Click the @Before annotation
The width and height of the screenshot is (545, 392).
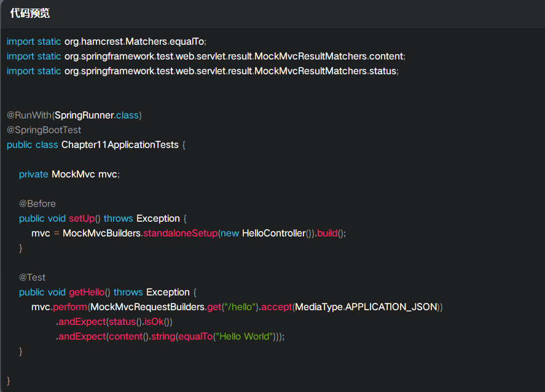coord(37,203)
